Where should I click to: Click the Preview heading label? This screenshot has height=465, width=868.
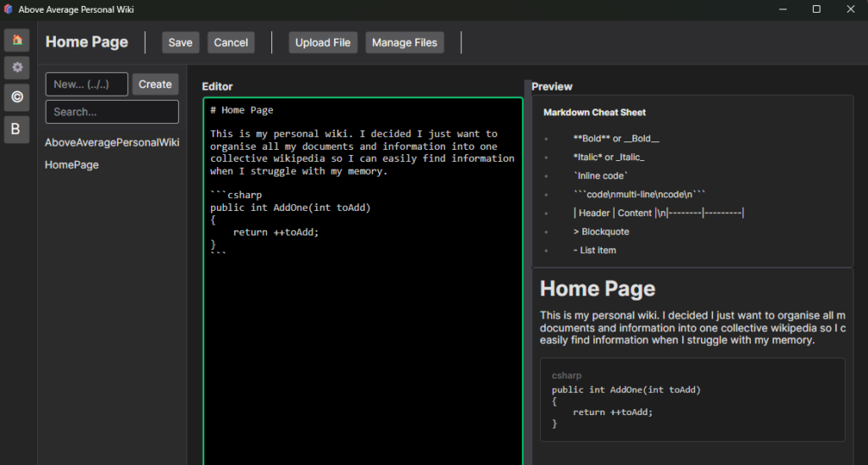pyautogui.click(x=552, y=86)
